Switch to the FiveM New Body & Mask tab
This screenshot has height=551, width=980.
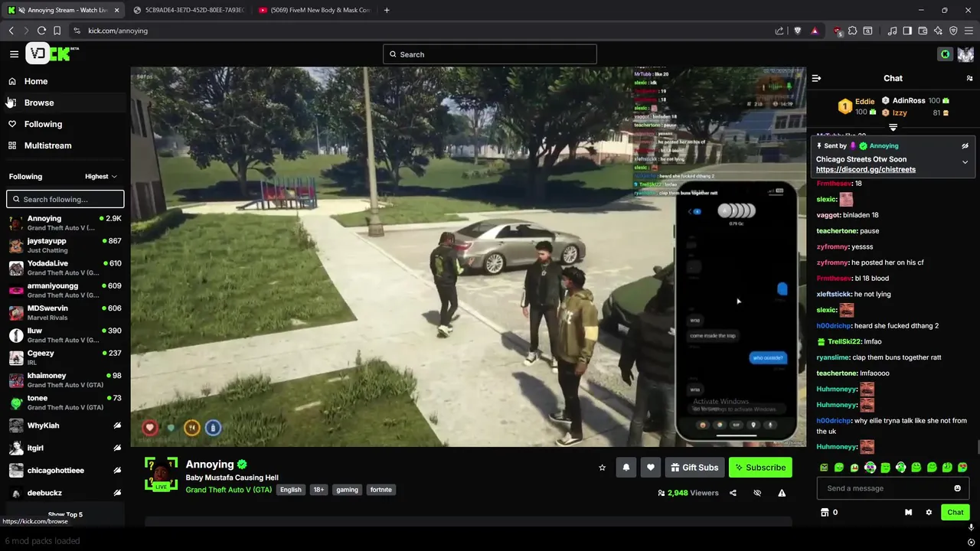coord(314,10)
